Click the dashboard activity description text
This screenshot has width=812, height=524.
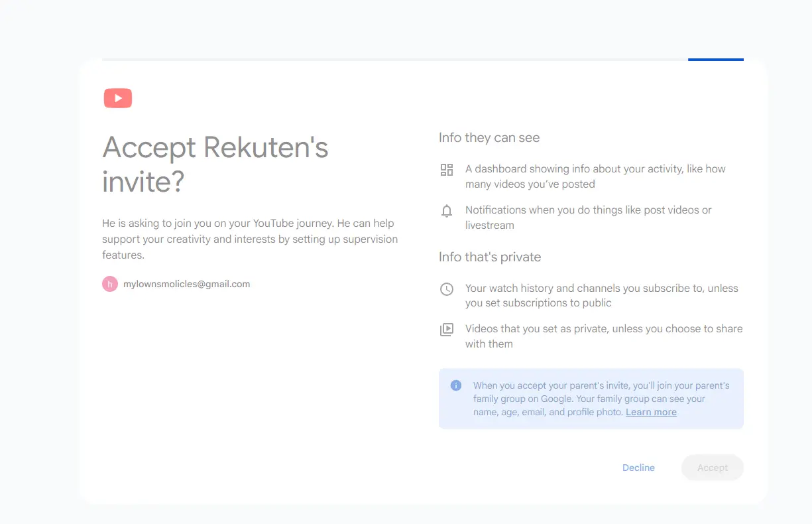(x=595, y=176)
